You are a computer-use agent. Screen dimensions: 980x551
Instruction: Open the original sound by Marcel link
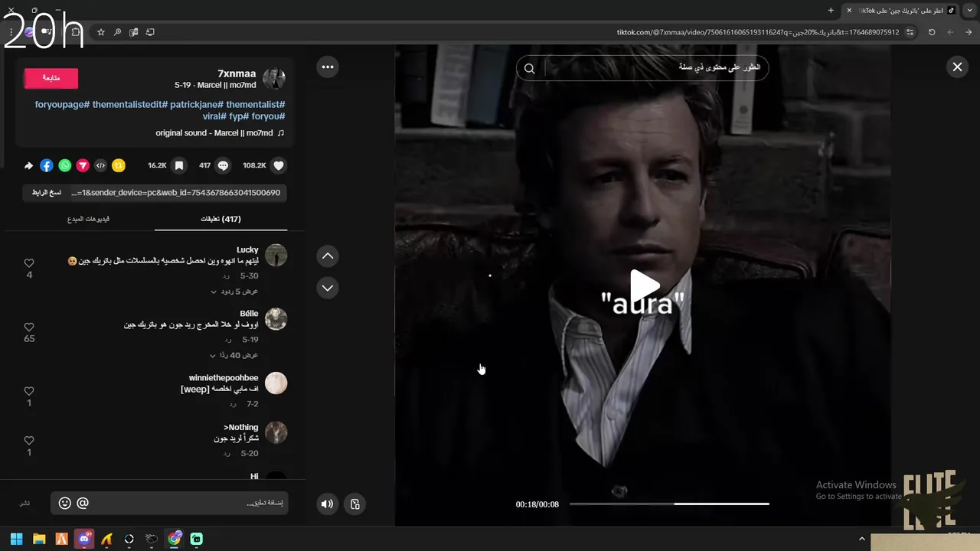tap(220, 133)
